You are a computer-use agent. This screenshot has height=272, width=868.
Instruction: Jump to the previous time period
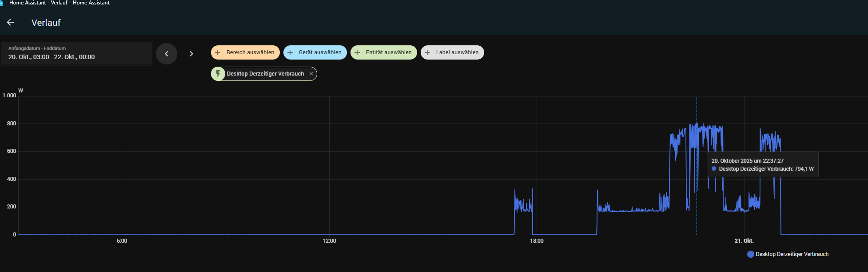[x=167, y=54]
